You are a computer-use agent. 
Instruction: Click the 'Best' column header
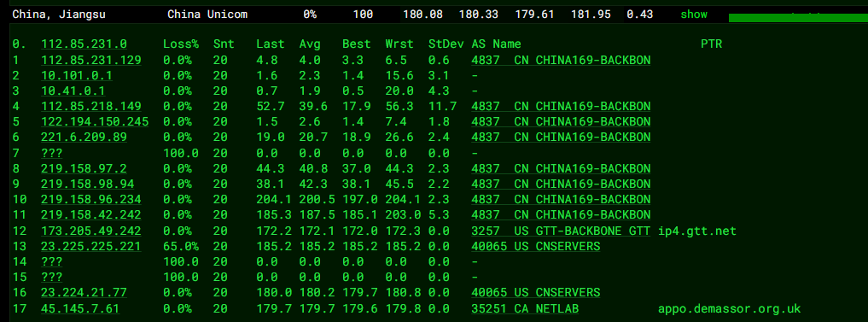coord(357,44)
